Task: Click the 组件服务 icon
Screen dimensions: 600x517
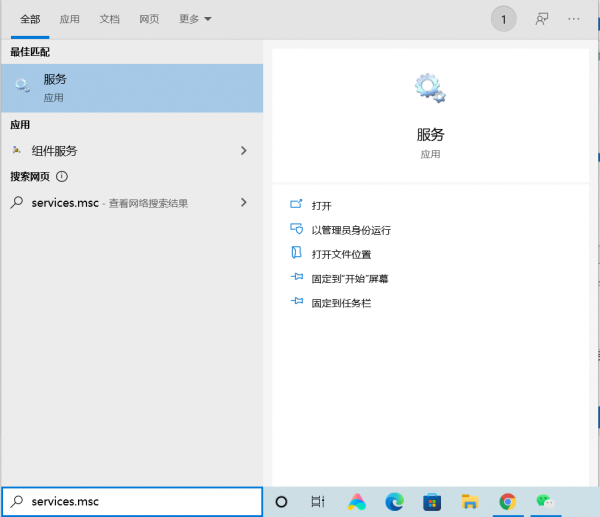Action: (16, 150)
